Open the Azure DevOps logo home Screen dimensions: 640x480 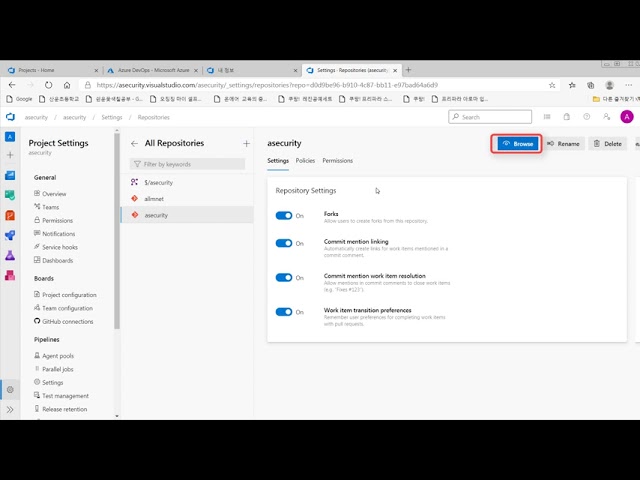click(11, 117)
